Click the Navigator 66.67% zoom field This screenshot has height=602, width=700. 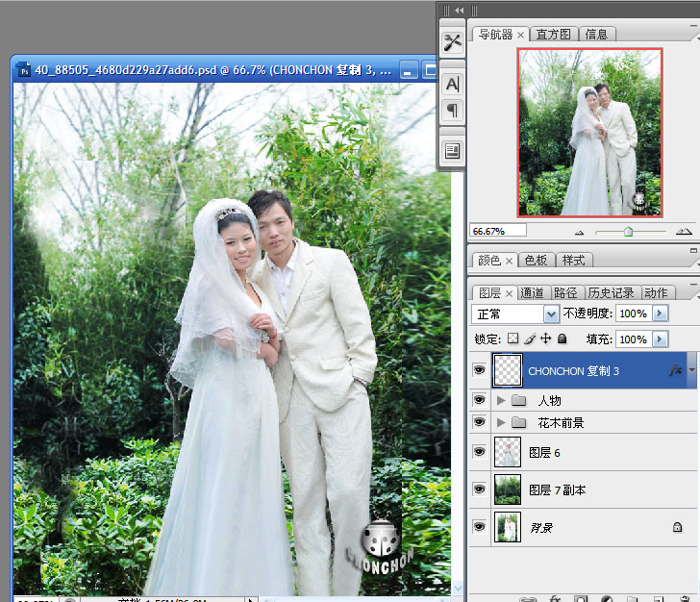tap(498, 231)
